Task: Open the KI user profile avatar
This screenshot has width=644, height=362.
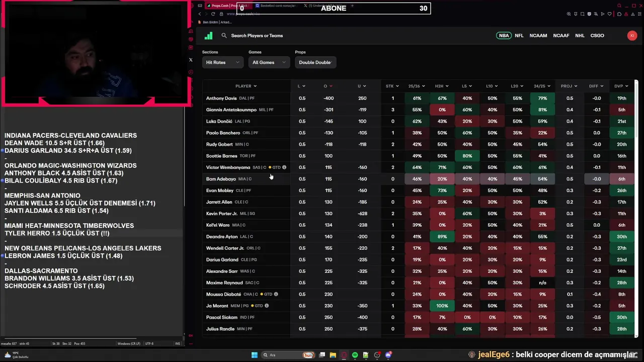Action: tap(632, 36)
